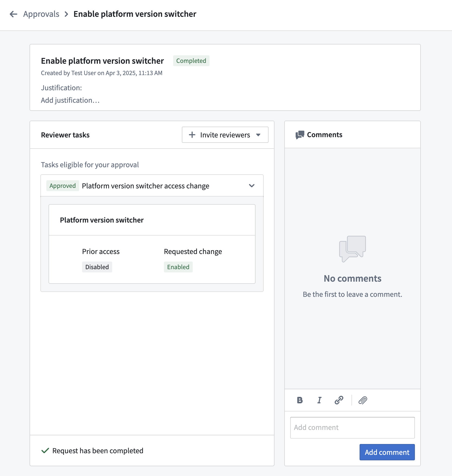
Task: Insert a link in the comment
Action: click(339, 400)
